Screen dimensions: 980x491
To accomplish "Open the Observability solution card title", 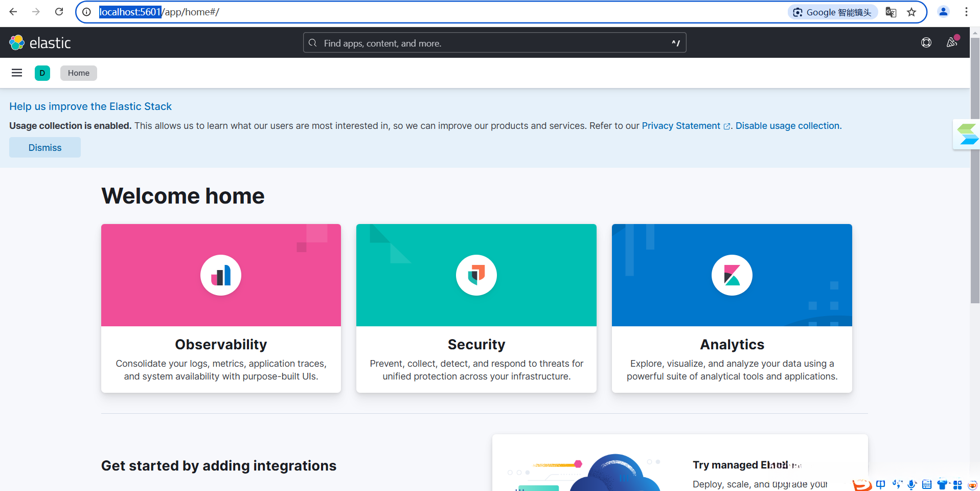I will [221, 344].
